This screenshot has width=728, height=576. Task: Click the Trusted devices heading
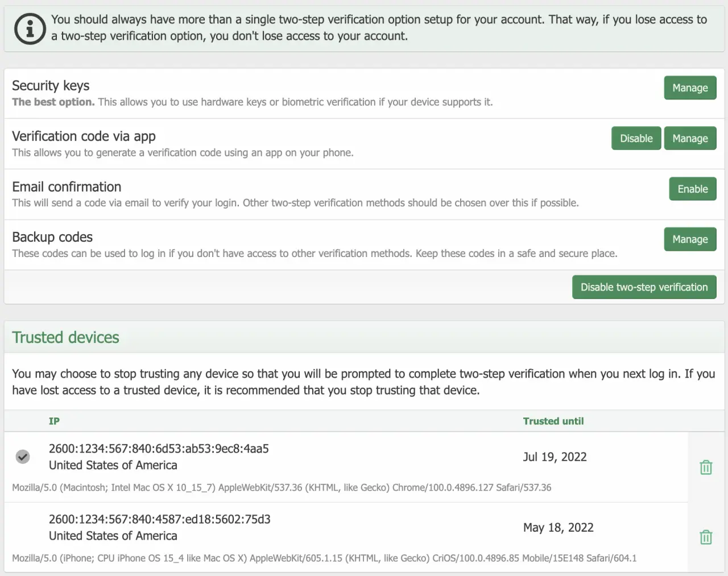pyautogui.click(x=65, y=338)
